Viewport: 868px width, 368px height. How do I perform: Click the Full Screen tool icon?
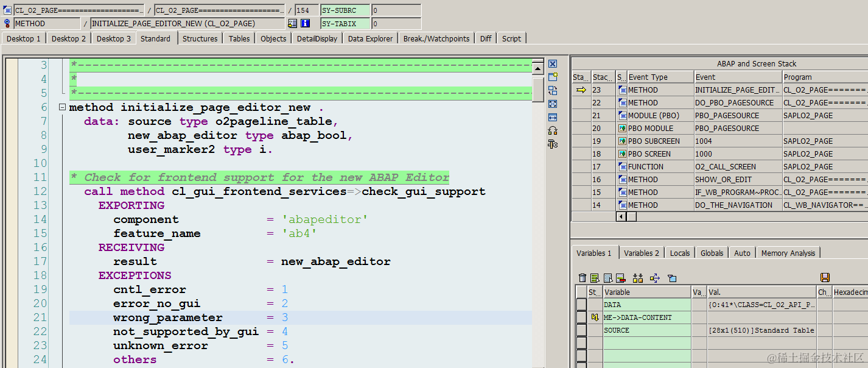click(553, 104)
